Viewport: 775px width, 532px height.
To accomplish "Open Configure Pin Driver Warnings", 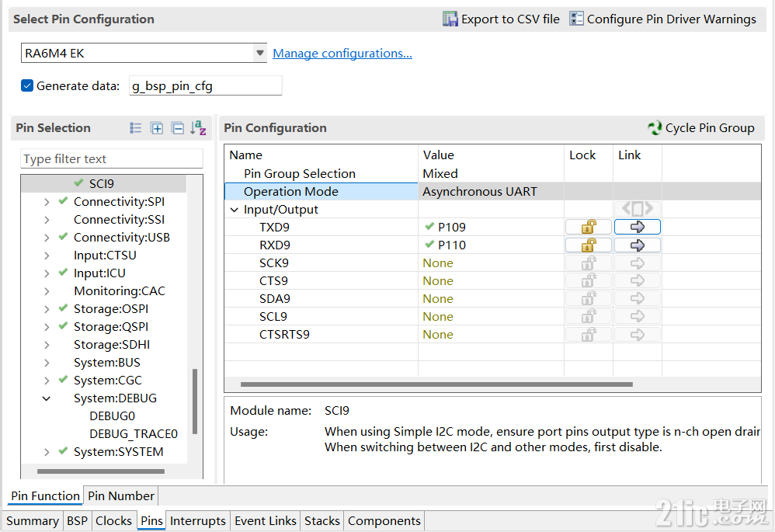I will (663, 19).
